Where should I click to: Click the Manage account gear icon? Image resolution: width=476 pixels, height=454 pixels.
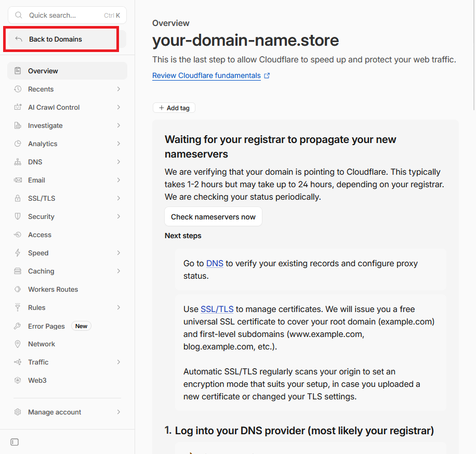pyautogui.click(x=18, y=412)
